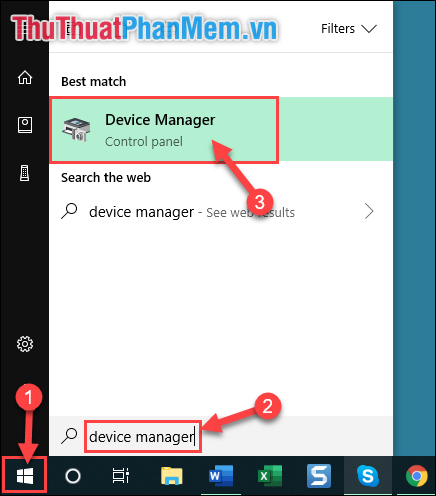Launch Google Chrome from the taskbar
The width and height of the screenshot is (436, 496).
pyautogui.click(x=417, y=476)
